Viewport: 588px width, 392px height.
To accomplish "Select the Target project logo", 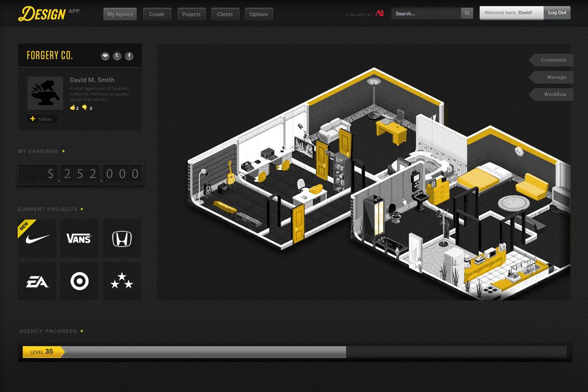I will click(x=79, y=281).
